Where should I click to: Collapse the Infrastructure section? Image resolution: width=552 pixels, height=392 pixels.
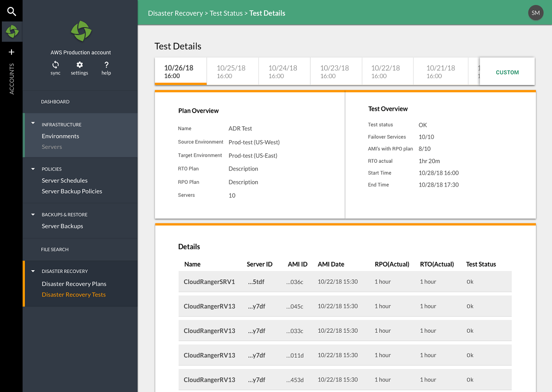pyautogui.click(x=33, y=123)
